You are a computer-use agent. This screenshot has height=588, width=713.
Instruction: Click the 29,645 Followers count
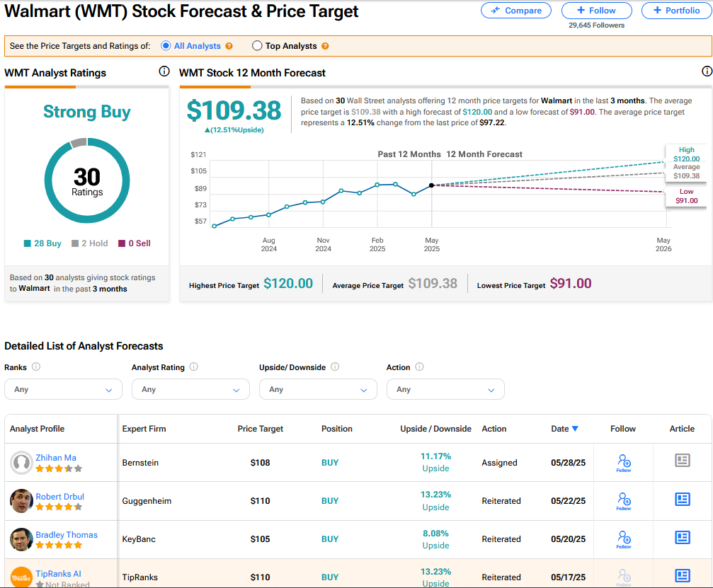(596, 25)
